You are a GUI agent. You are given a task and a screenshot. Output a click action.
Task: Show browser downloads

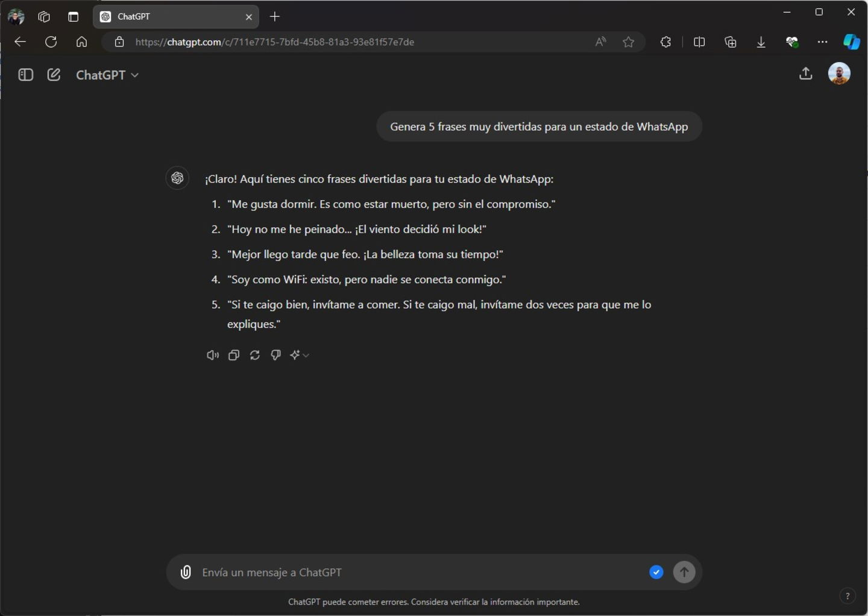[x=761, y=42]
